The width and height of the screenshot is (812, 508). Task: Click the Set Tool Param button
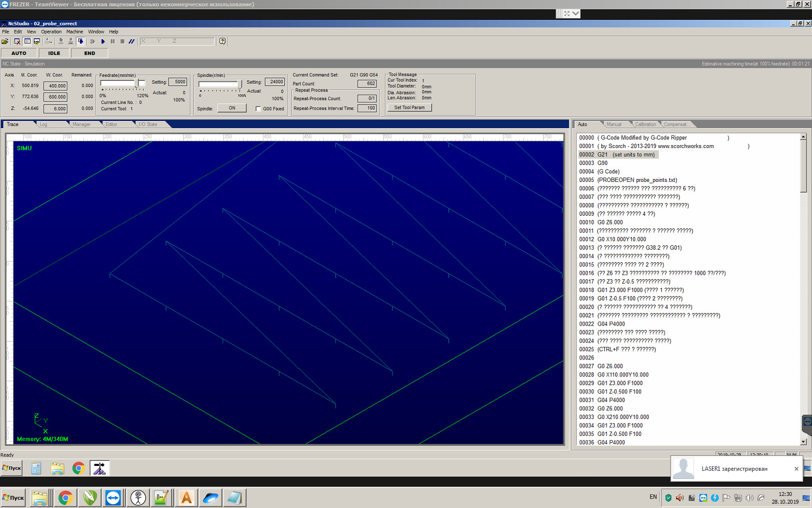point(409,108)
